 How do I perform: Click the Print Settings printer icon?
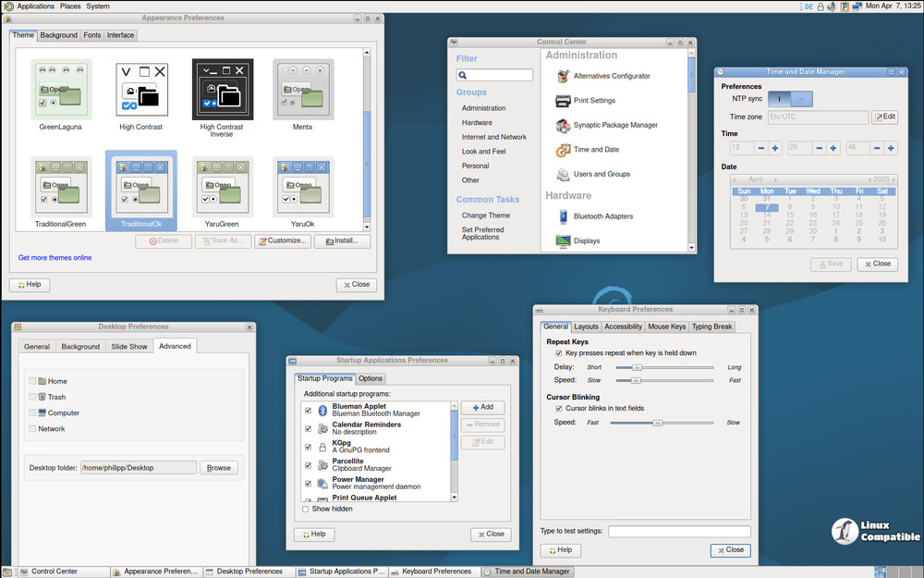point(563,101)
